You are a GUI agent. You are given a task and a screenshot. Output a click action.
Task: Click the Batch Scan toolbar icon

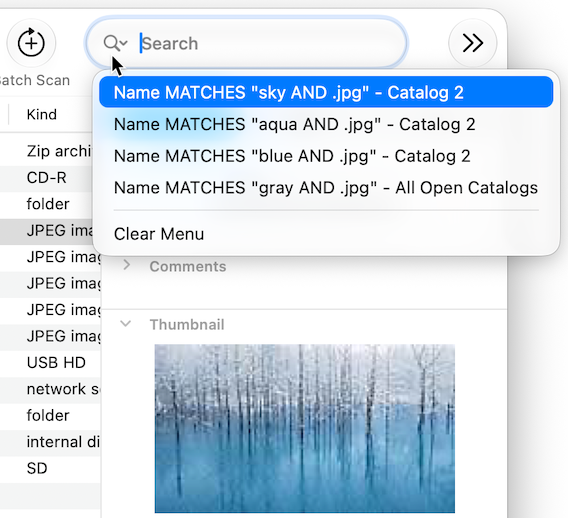[x=31, y=43]
